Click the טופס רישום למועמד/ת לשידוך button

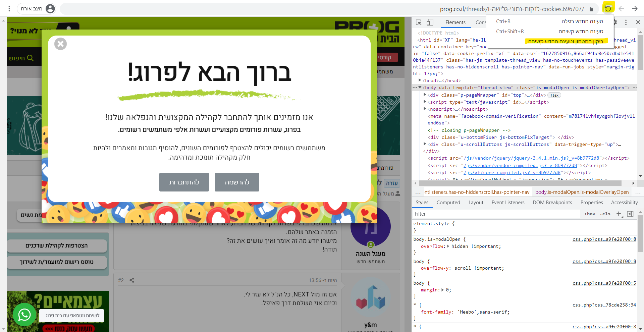pos(57,262)
